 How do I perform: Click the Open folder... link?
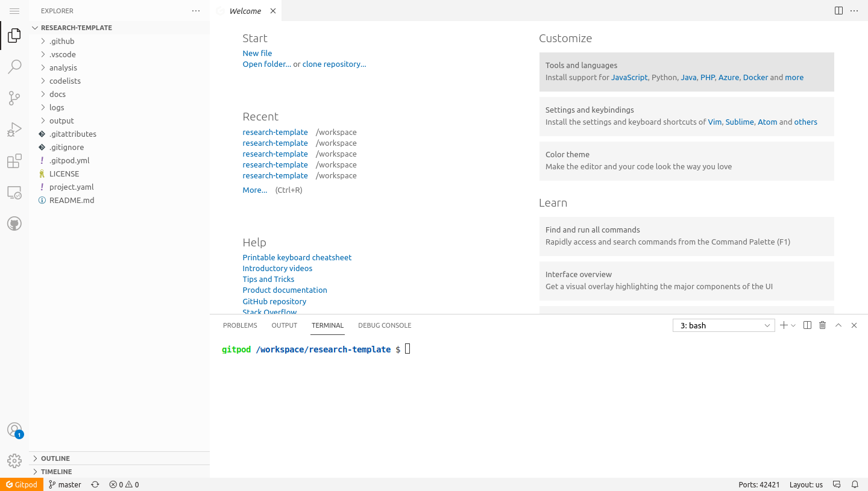pos(267,64)
